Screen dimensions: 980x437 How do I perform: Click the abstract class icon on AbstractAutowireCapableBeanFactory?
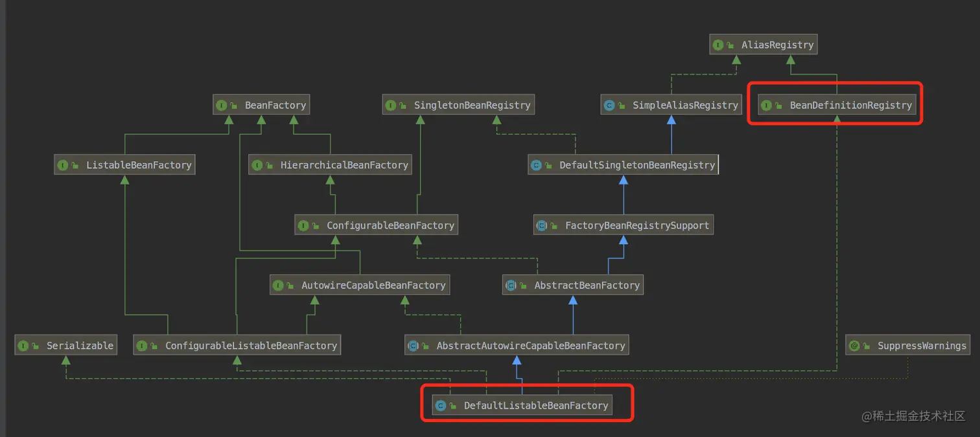[412, 346]
